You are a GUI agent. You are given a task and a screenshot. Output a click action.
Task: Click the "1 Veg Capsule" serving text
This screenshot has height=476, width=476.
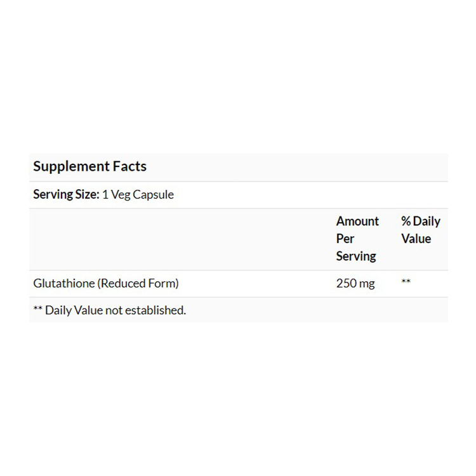(138, 195)
